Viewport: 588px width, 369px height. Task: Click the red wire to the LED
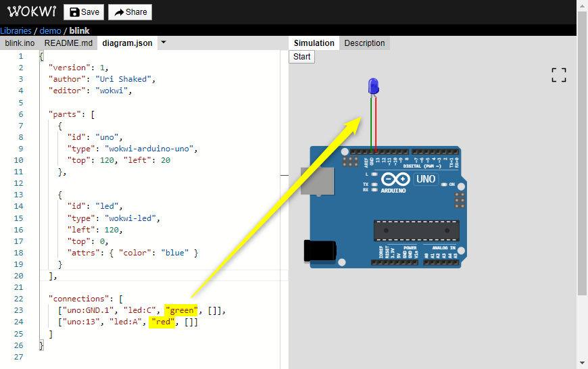click(x=376, y=124)
